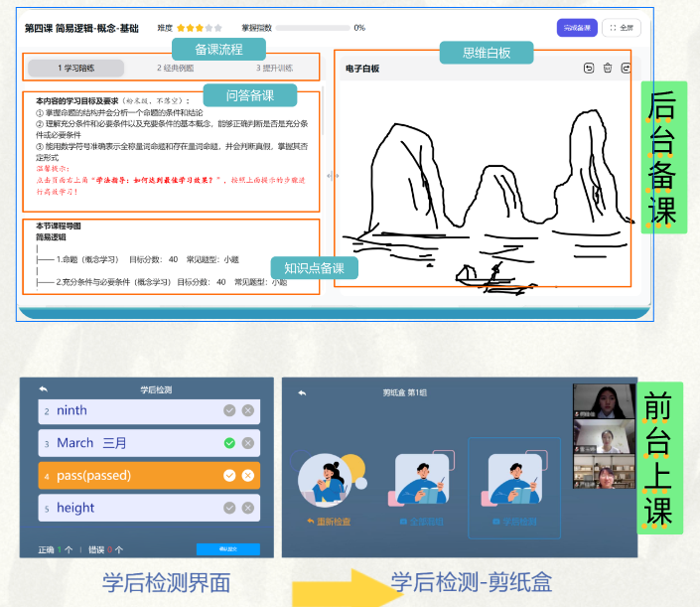Click the 学后检测 header title in the quiz panel
The image size is (700, 607).
click(156, 389)
